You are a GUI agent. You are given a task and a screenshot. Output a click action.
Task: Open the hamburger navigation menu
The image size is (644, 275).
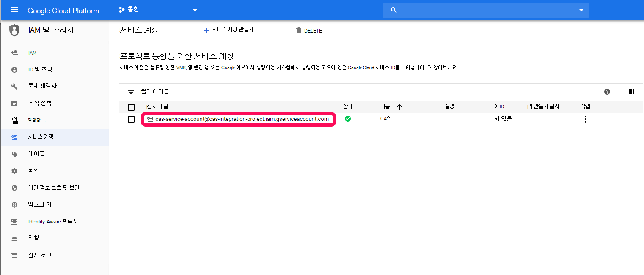[x=14, y=10]
